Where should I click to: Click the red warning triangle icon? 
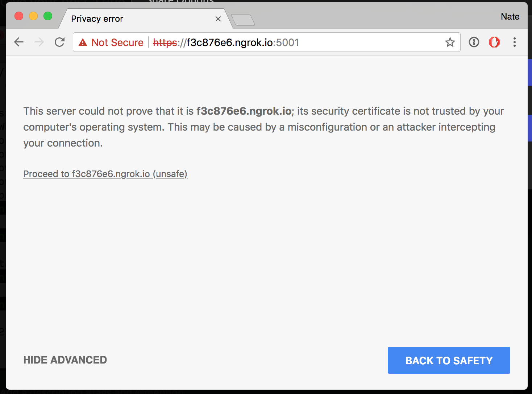[x=83, y=43]
